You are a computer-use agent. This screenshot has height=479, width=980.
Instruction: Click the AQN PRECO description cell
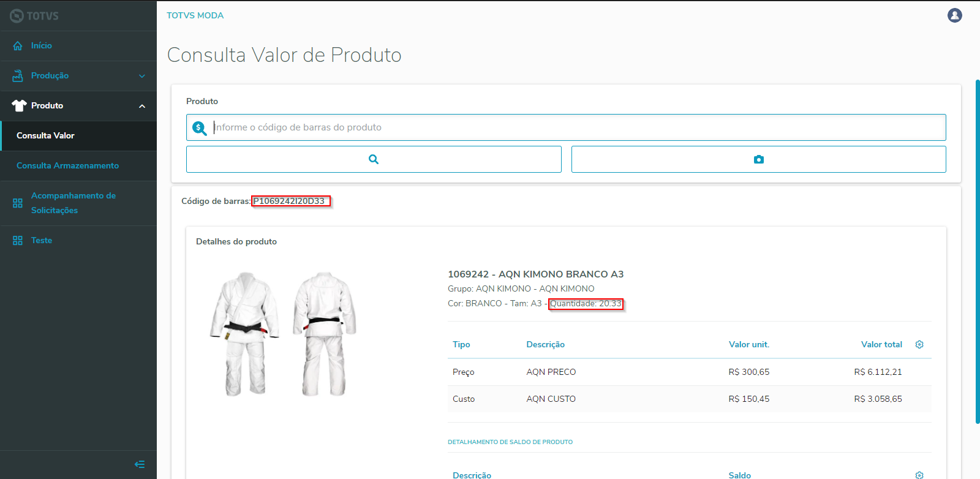tap(551, 372)
